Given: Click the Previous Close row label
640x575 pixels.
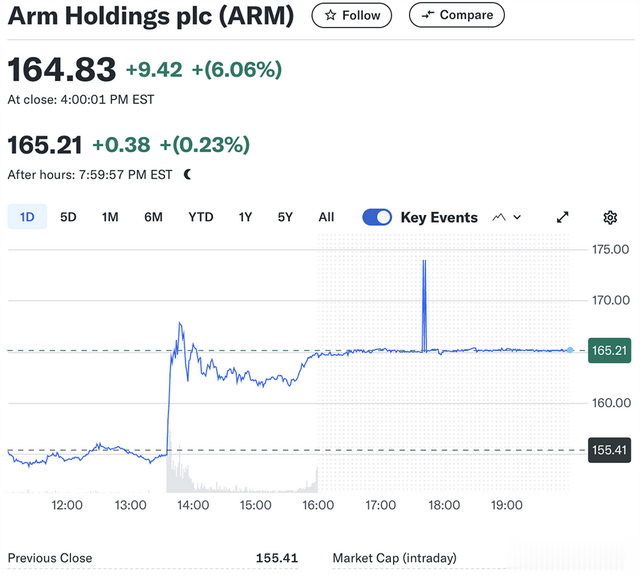Looking at the screenshot, I should click(x=50, y=558).
